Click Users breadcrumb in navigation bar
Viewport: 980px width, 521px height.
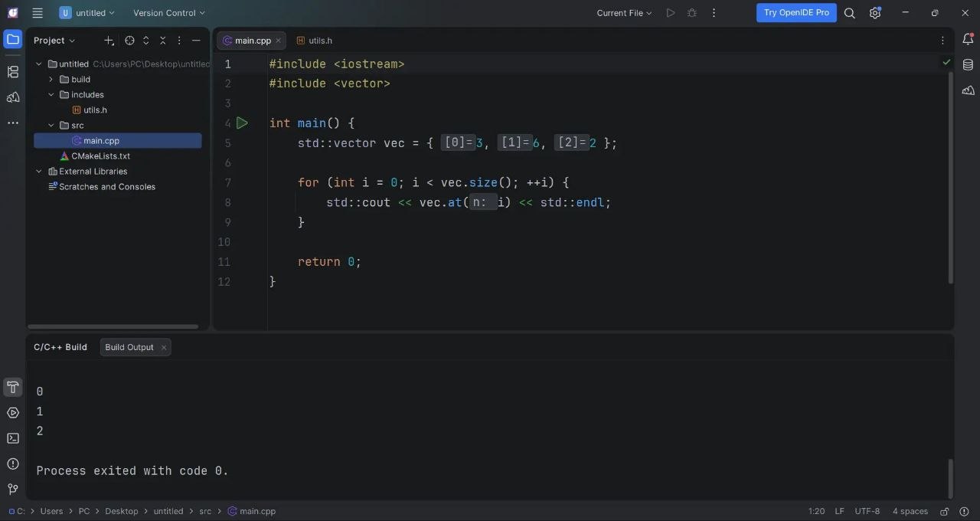(x=51, y=511)
